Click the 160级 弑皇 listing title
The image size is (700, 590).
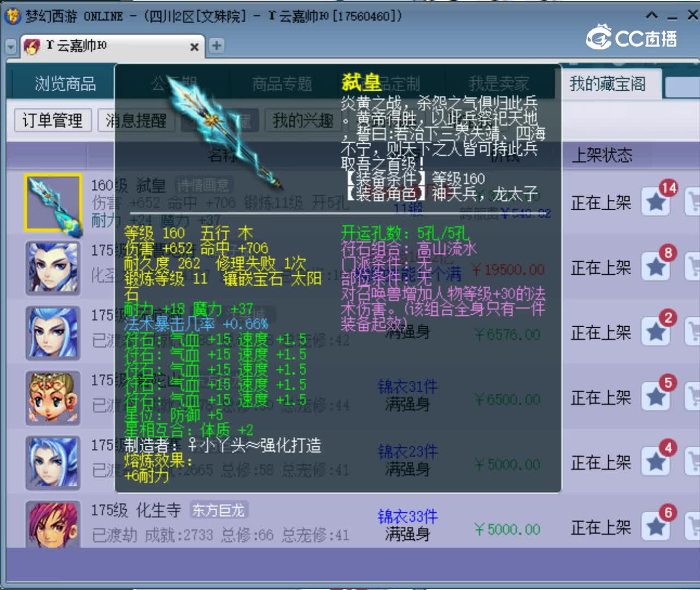(x=129, y=186)
